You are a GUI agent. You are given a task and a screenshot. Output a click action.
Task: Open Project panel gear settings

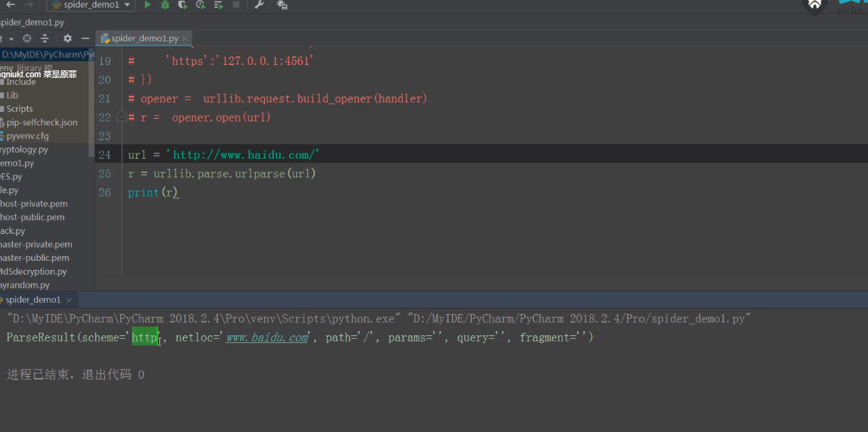tap(67, 39)
